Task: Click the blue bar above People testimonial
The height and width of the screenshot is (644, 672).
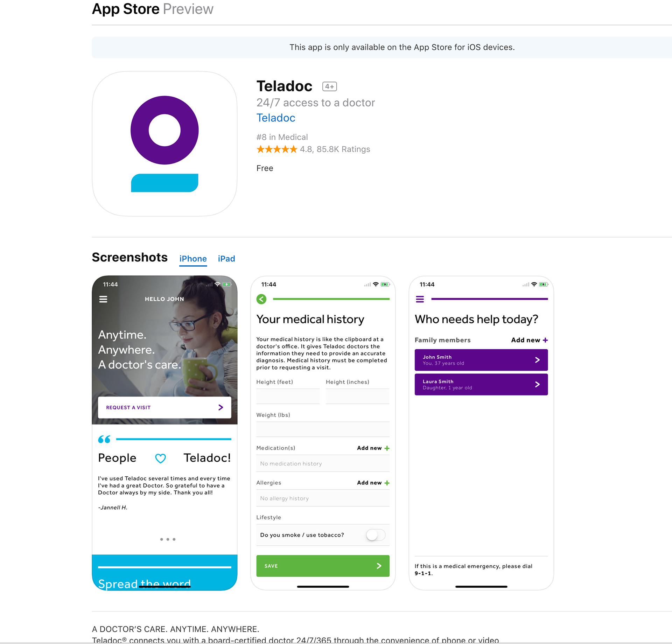Action: click(x=174, y=439)
